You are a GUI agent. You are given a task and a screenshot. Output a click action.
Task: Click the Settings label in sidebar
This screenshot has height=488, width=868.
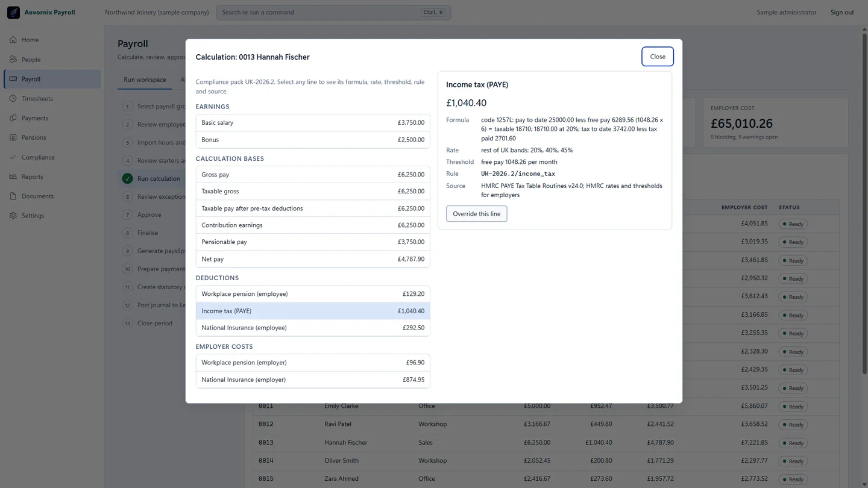point(33,216)
